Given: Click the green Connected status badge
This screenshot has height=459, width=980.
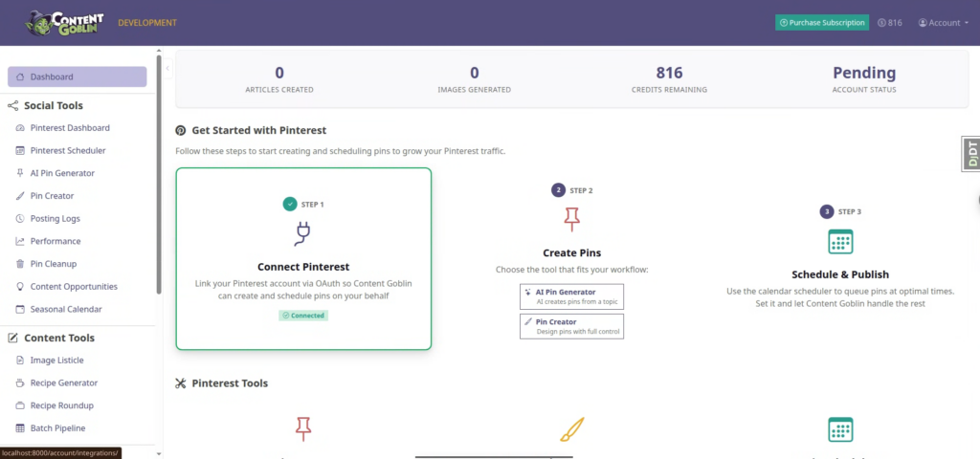Looking at the screenshot, I should coord(303,316).
